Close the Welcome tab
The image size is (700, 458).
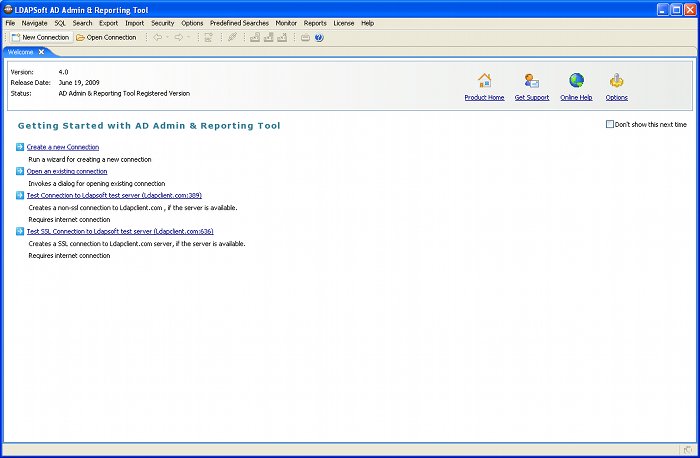pos(41,51)
